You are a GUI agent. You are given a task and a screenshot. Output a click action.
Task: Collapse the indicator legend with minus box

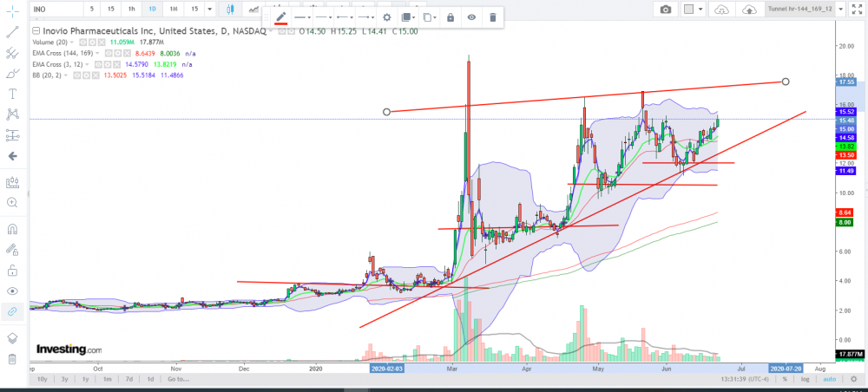[36, 31]
